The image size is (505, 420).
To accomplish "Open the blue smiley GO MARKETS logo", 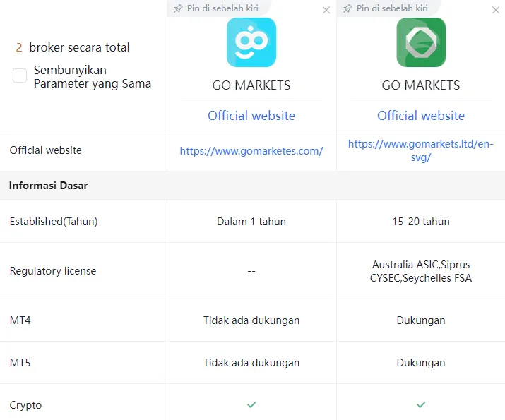I will pos(251,42).
